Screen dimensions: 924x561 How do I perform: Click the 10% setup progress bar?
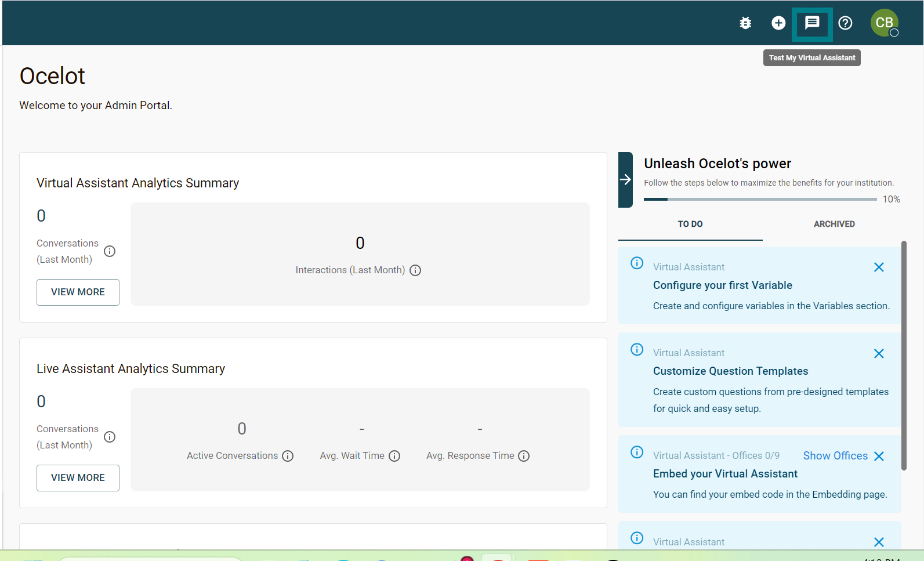pos(760,199)
